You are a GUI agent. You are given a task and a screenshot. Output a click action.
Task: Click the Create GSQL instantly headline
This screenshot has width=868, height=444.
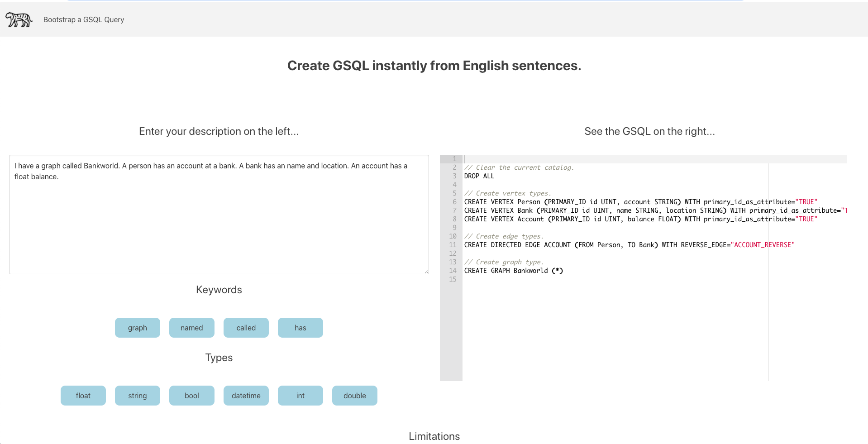pyautogui.click(x=434, y=66)
